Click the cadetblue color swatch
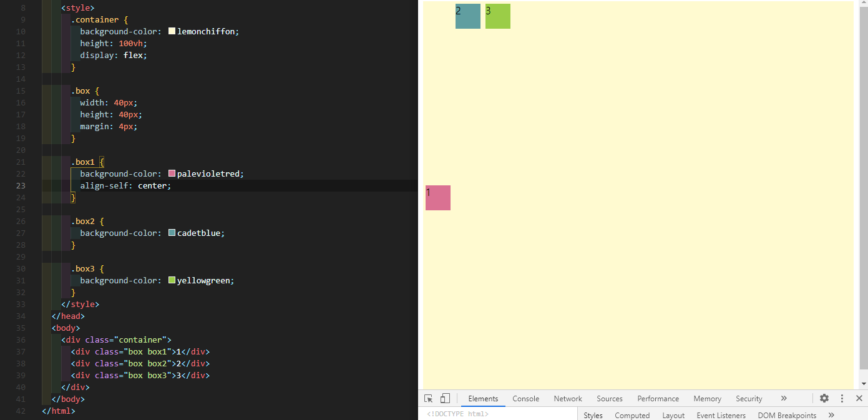Viewport: 868px width, 420px height. 172,233
